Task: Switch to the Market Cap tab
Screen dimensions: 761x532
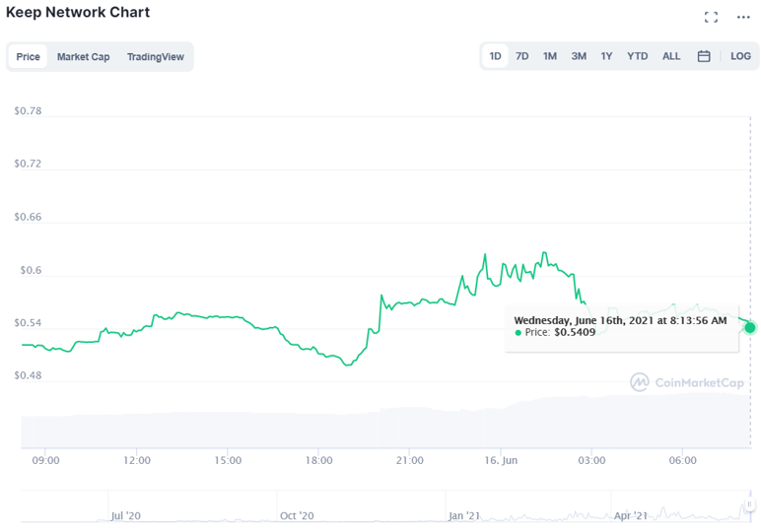Action: point(84,57)
